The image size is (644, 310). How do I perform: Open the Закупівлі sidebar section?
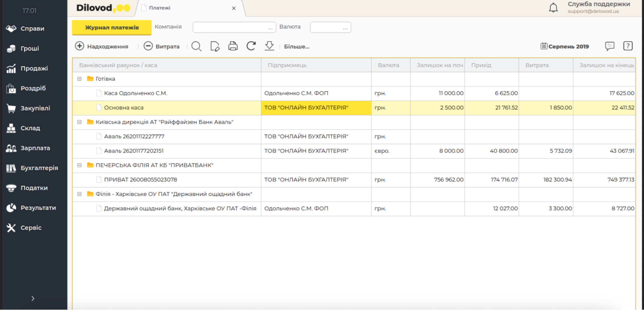[x=28, y=108]
